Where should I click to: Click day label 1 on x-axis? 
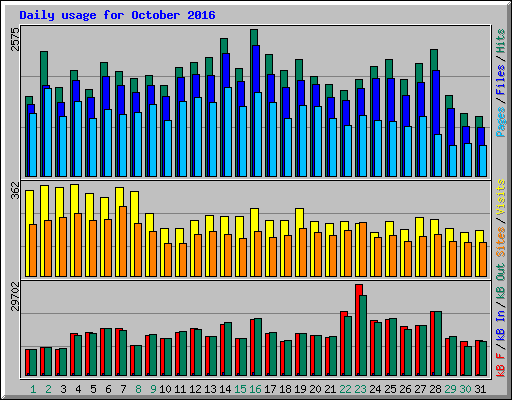click(x=33, y=389)
